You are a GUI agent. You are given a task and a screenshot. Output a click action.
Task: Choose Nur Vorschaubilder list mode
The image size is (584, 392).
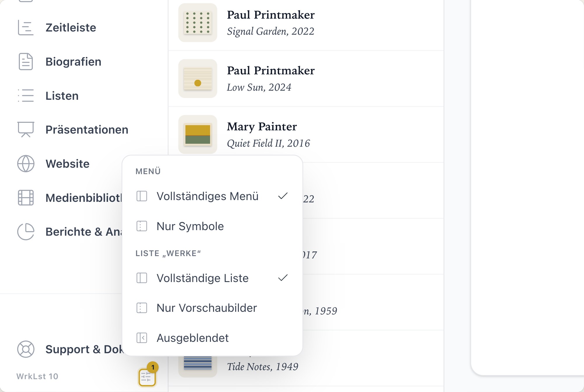tap(212, 308)
